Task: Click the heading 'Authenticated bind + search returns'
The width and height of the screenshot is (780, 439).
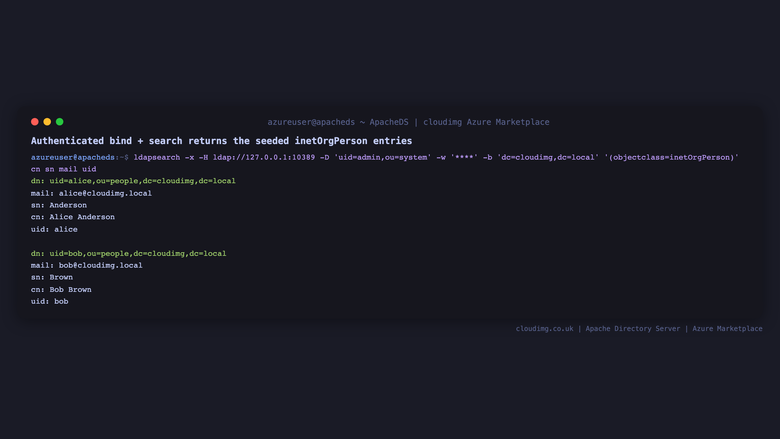Action: (x=129, y=141)
